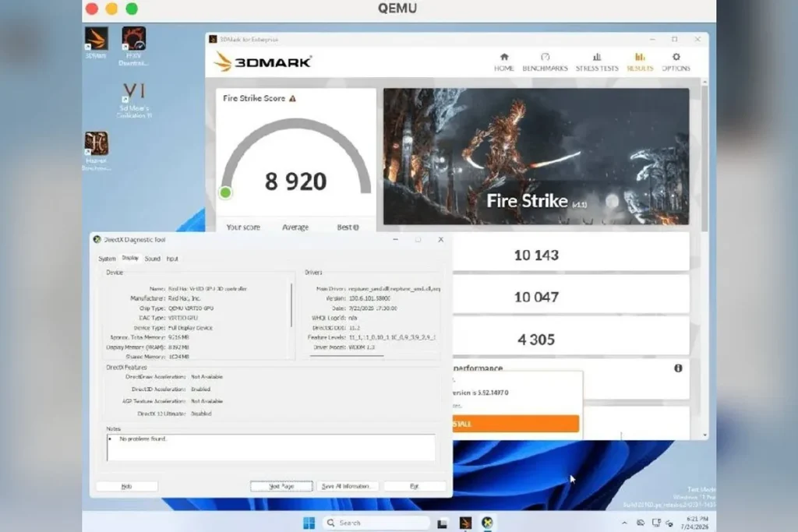Click the Fire Strike banner image
Image resolution: width=798 pixels, height=532 pixels.
click(x=536, y=156)
